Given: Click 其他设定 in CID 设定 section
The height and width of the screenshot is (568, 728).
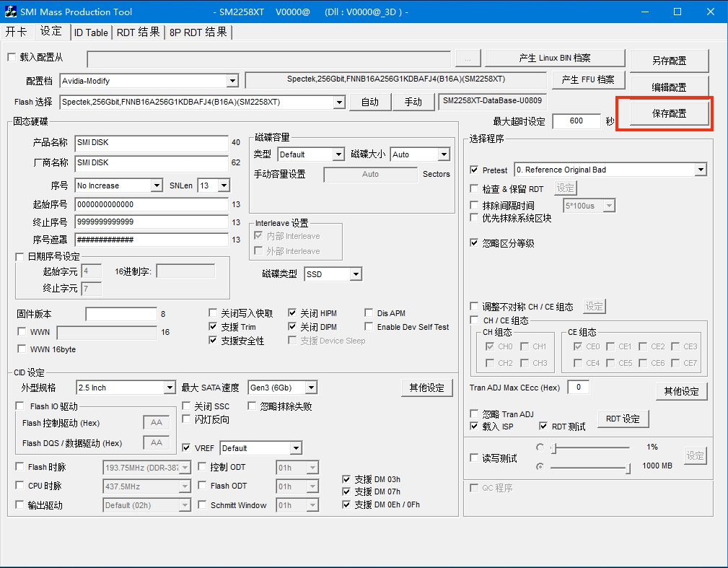Looking at the screenshot, I should [426, 388].
